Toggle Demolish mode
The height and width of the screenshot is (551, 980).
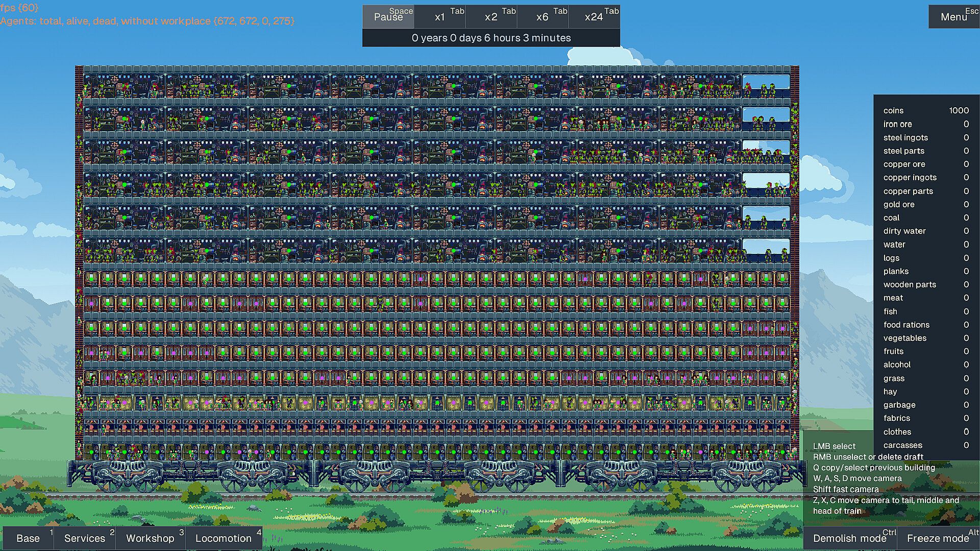click(x=850, y=538)
